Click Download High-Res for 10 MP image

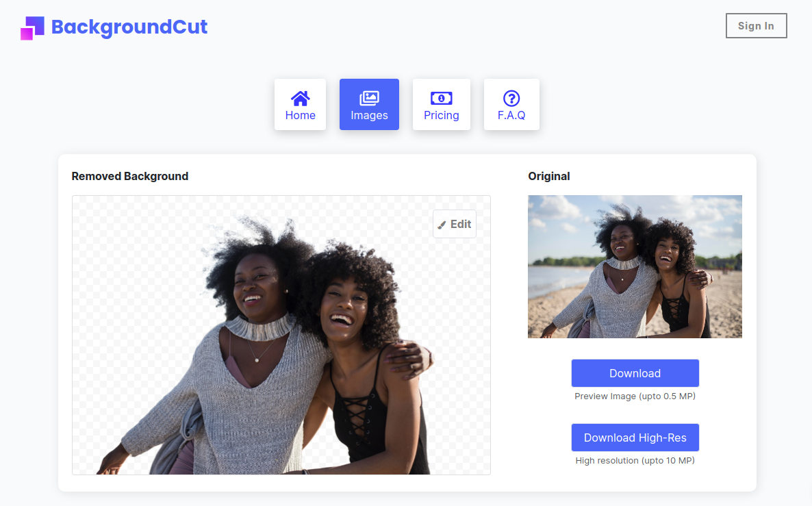pos(635,438)
